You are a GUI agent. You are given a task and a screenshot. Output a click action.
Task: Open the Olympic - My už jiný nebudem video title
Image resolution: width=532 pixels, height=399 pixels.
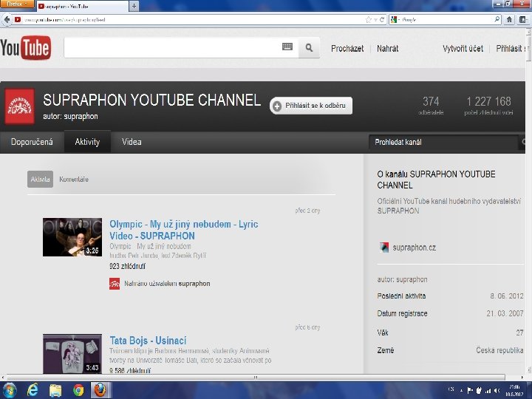[183, 230]
